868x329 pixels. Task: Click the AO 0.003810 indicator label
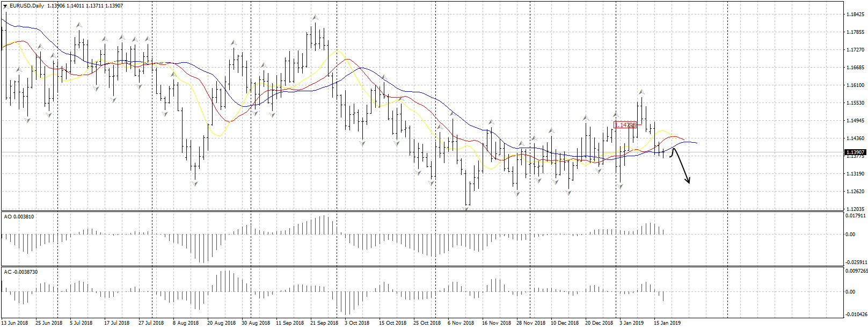19,217
